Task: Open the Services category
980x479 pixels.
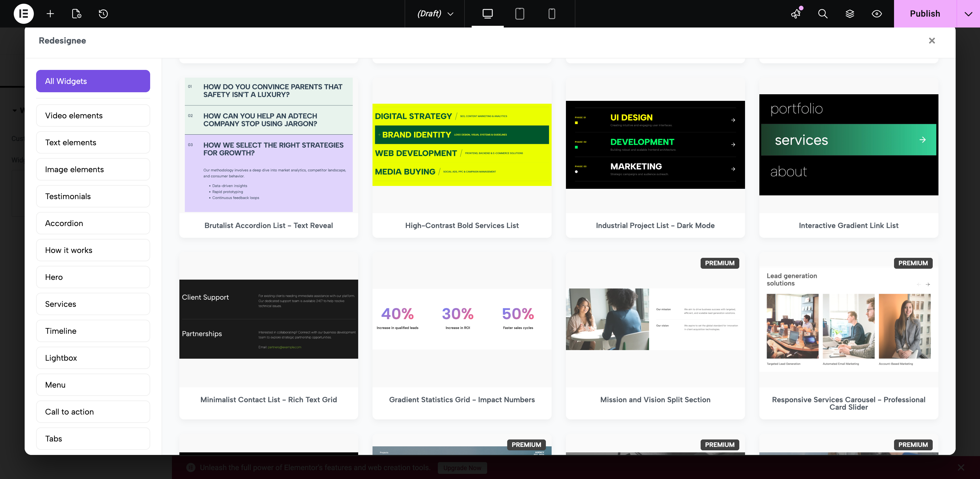Action: pyautogui.click(x=93, y=304)
